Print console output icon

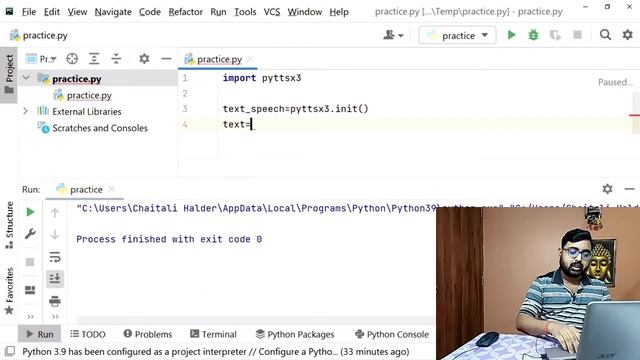tap(55, 301)
